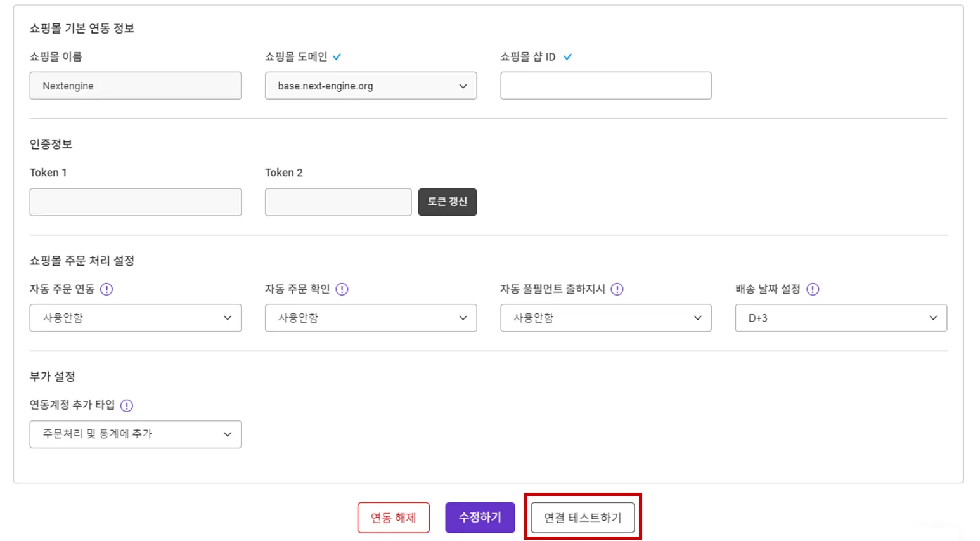The height and width of the screenshot is (541, 980).
Task: Click info icon beside 배송 날짜 설정
Action: pyautogui.click(x=813, y=289)
